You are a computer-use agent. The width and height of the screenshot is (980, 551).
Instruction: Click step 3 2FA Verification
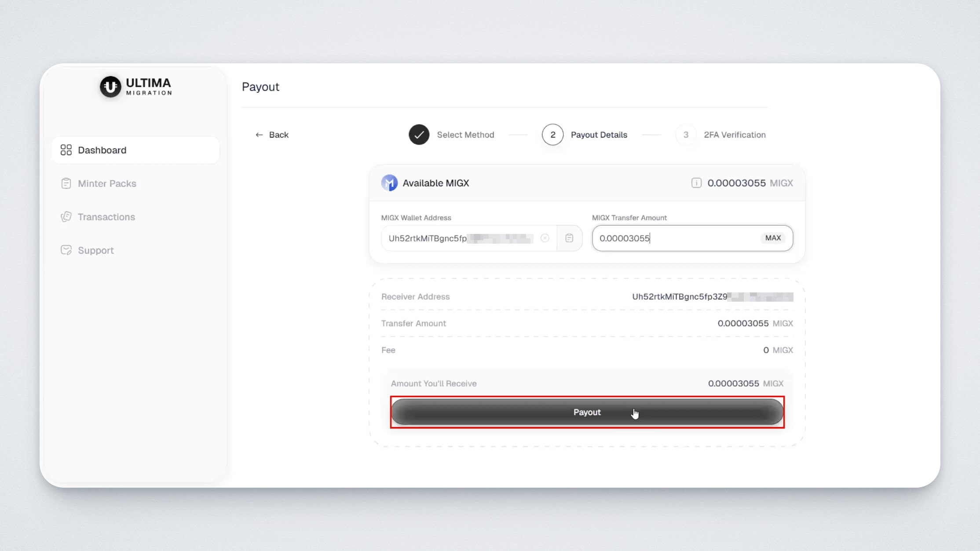686,135
